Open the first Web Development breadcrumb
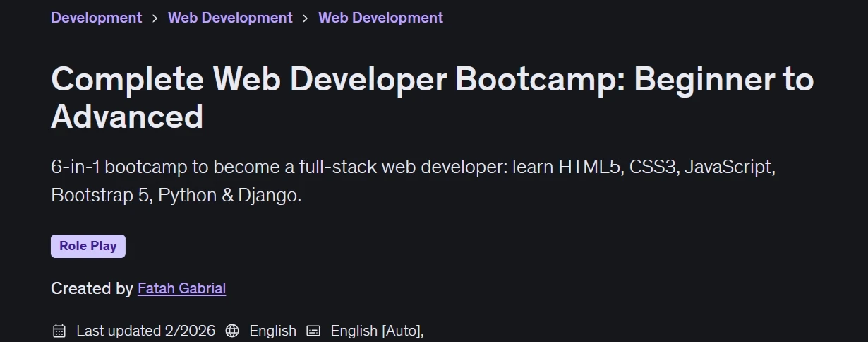Image resolution: width=868 pixels, height=342 pixels. 230,18
